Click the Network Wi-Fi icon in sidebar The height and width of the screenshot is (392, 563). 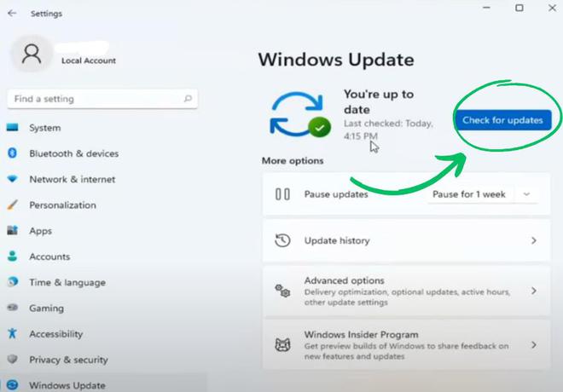(12, 179)
